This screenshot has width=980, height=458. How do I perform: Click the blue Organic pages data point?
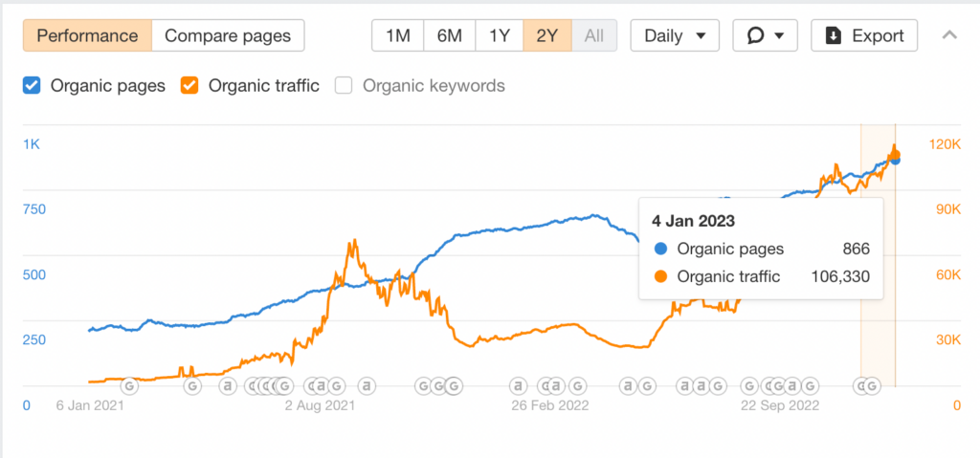coord(895,160)
